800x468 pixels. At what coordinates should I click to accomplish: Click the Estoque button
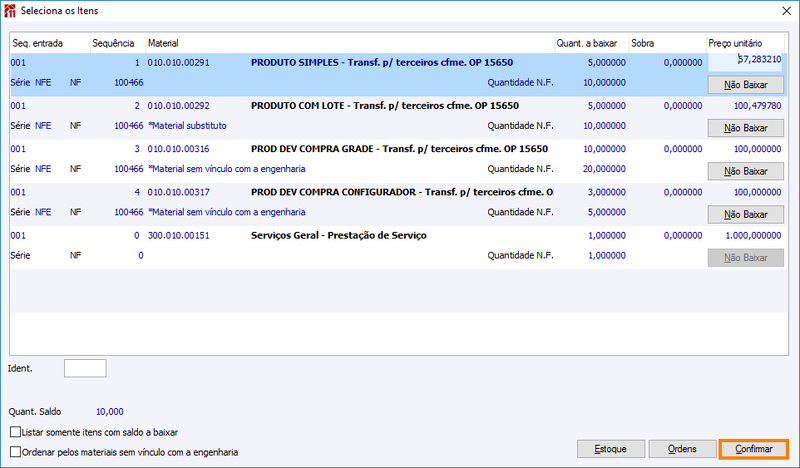coord(611,449)
